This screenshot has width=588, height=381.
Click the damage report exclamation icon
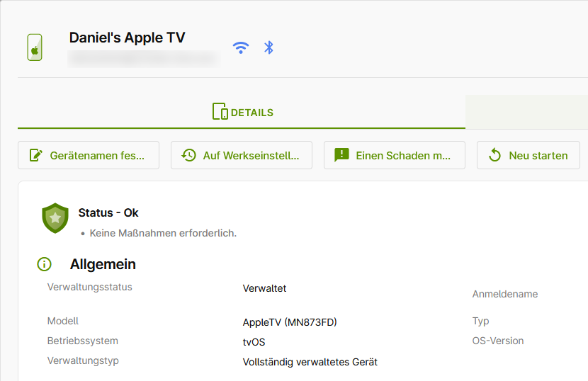[x=341, y=155]
